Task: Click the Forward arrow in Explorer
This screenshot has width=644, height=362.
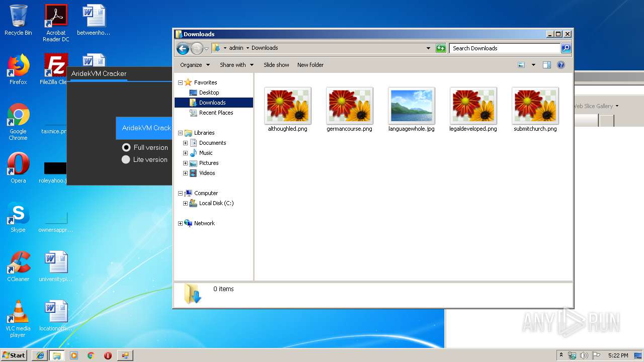Action: pos(197,48)
